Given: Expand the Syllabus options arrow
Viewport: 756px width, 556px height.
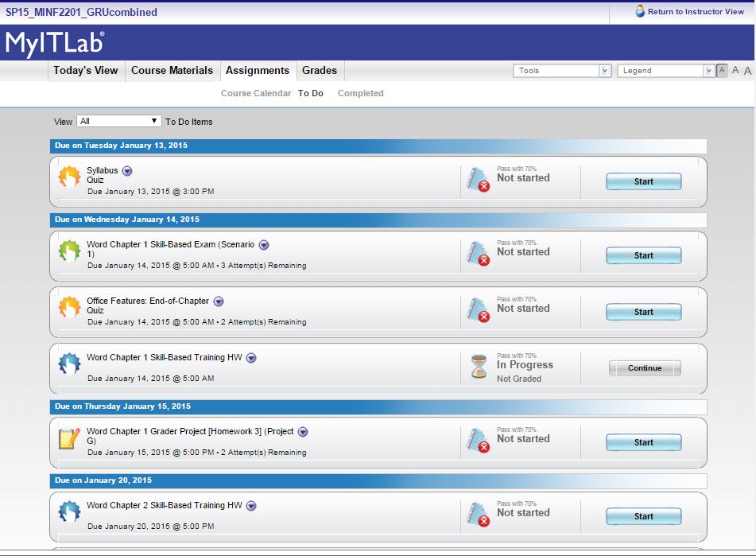Looking at the screenshot, I should [127, 171].
